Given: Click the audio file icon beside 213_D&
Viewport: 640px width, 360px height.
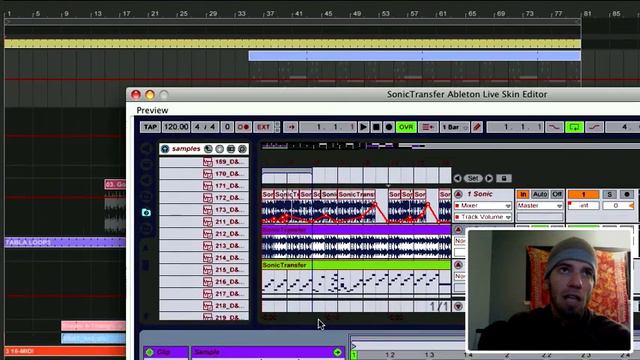Looking at the screenshot, I should pyautogui.click(x=207, y=246).
